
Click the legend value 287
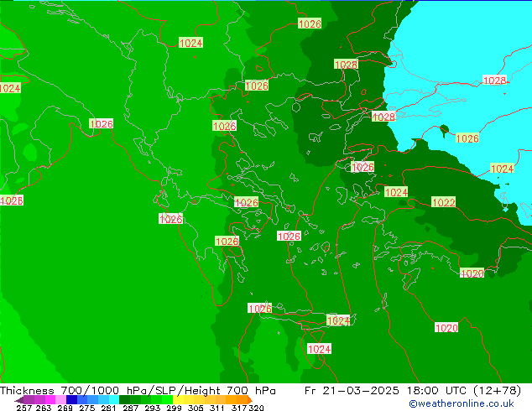point(130,408)
